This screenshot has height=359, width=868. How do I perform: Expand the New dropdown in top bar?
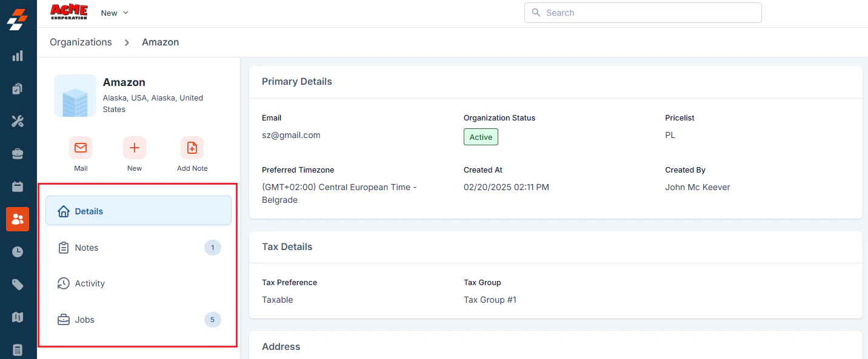pos(115,13)
